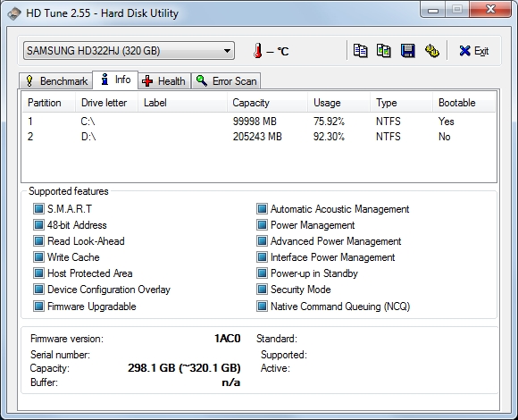This screenshot has width=518, height=420.
Task: Click the copy screenshot to clipboard icon
Action: (383, 51)
